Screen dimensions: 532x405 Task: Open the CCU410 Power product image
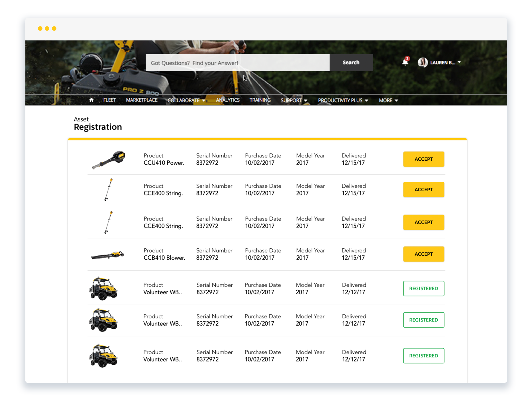coord(109,159)
